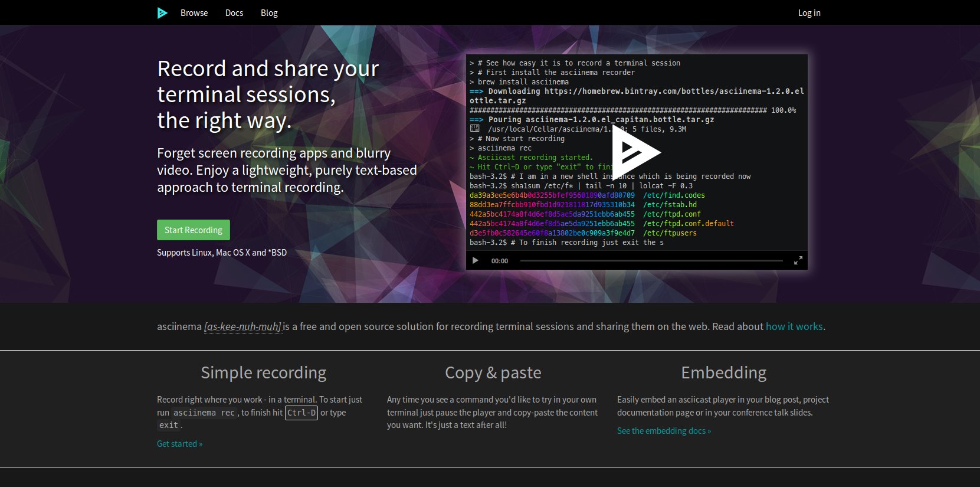This screenshot has height=487, width=980.
Task: Toggle fullscreen mode of the player
Action: pos(798,260)
